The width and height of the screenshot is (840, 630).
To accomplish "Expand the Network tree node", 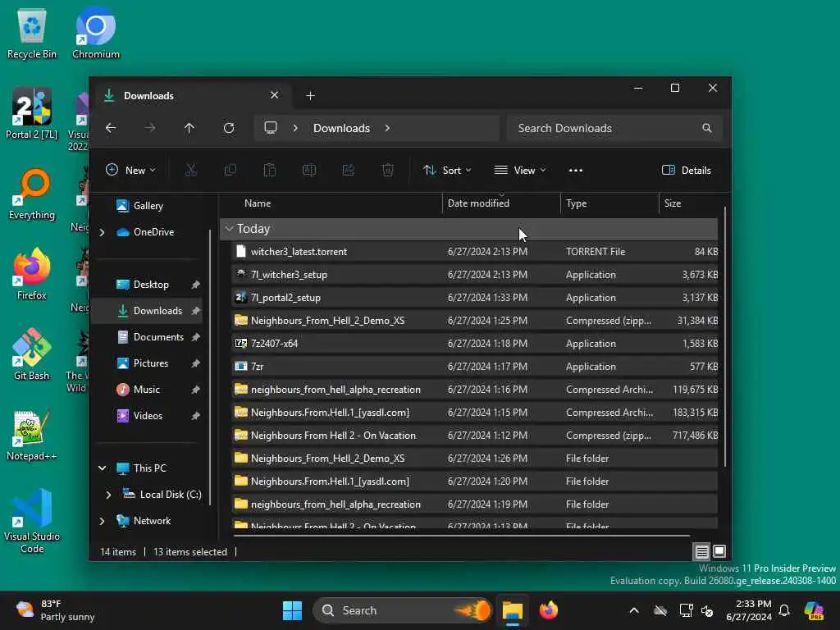I will tap(102, 521).
